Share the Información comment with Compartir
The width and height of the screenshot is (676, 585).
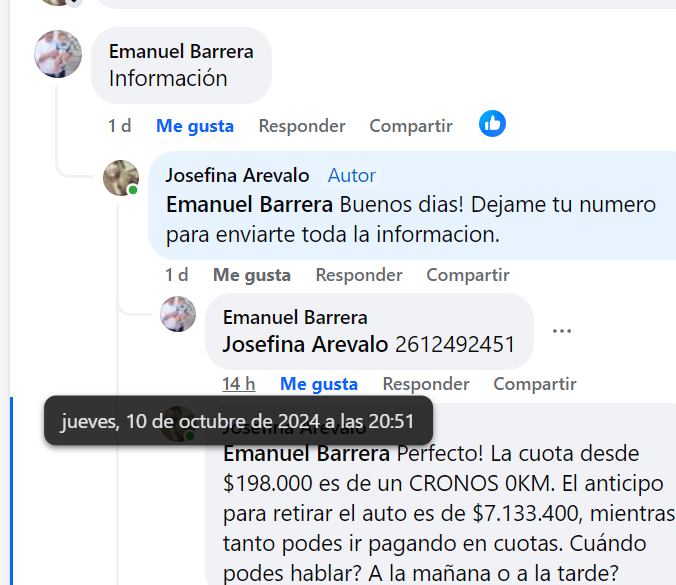[411, 126]
